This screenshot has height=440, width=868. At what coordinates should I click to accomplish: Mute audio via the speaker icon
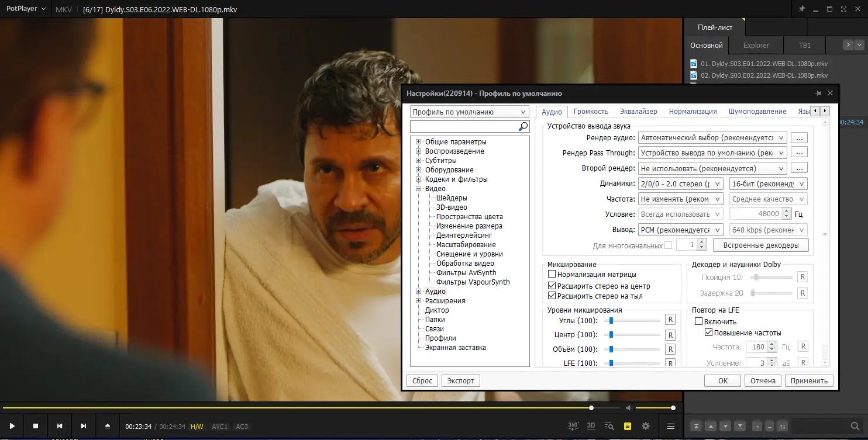[629, 408]
